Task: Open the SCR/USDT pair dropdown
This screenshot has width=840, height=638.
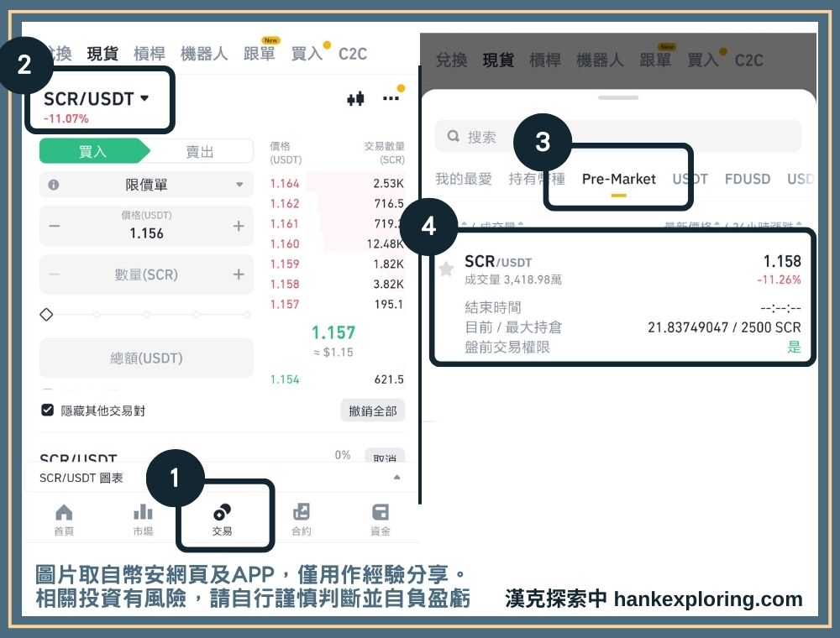Action: (x=97, y=99)
